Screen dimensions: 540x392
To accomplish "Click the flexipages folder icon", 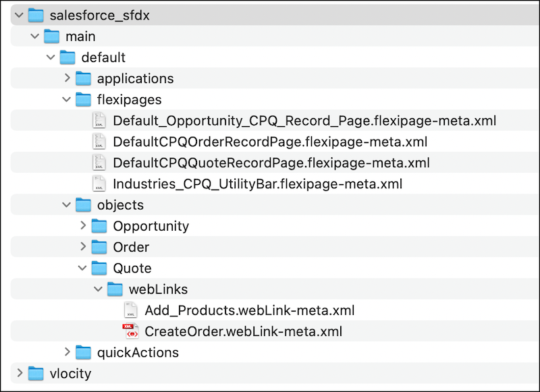I will tap(83, 99).
